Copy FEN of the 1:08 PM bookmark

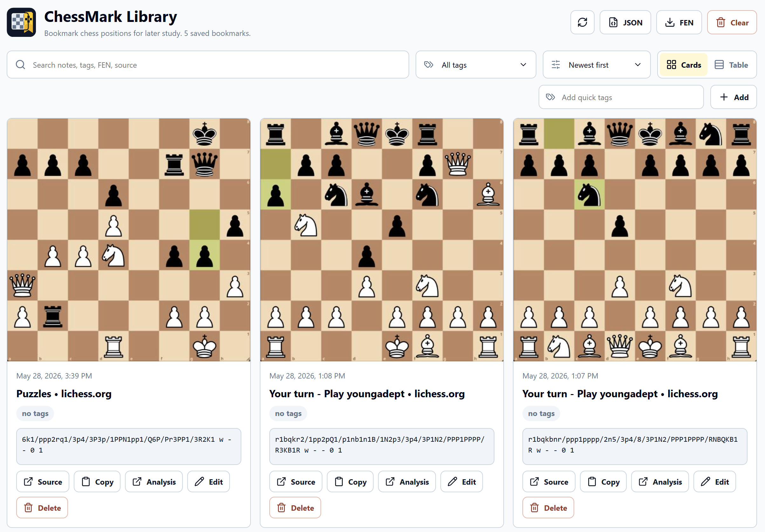(350, 481)
